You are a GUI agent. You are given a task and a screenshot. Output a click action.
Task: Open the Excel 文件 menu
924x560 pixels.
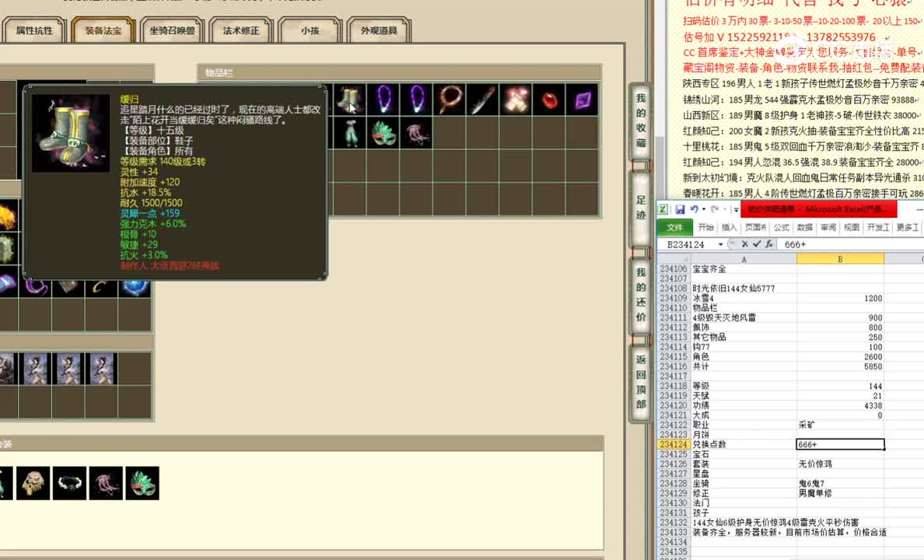tap(675, 228)
